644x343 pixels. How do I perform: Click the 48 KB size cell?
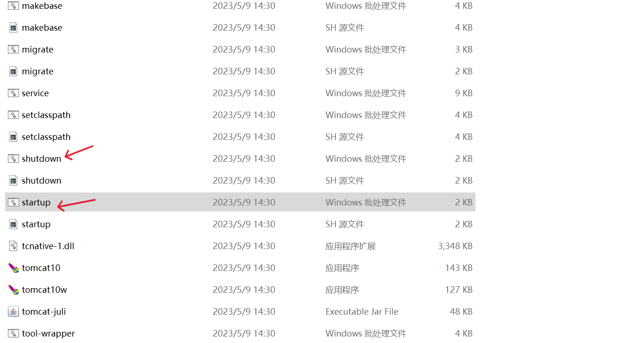461,312
